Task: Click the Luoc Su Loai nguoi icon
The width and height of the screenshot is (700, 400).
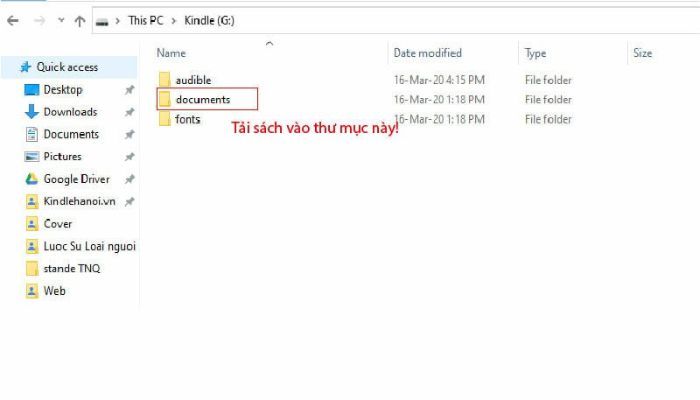Action: 32,246
